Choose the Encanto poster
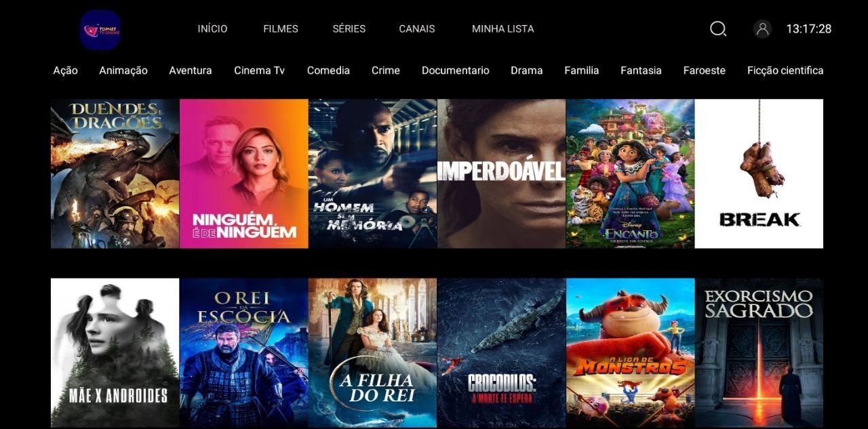The width and height of the screenshot is (868, 429). (x=631, y=173)
